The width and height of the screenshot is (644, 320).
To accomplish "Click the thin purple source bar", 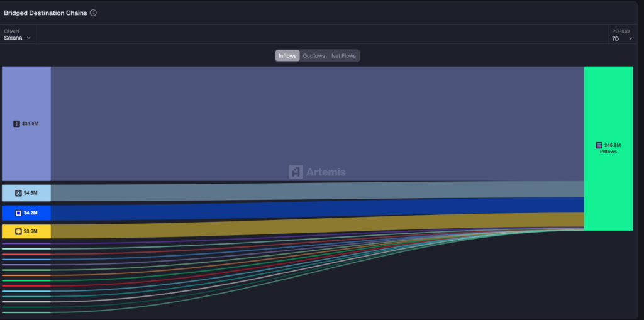I will tap(26, 243).
